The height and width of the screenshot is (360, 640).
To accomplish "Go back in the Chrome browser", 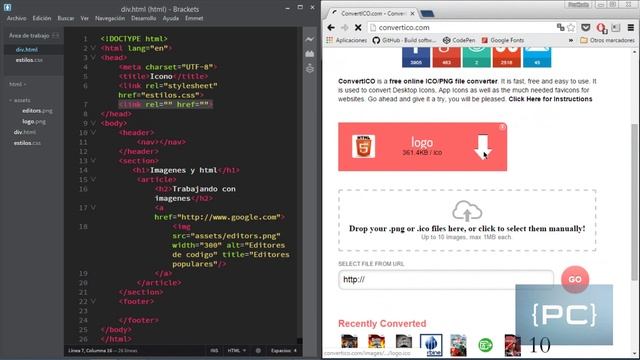I will pos(331,27).
